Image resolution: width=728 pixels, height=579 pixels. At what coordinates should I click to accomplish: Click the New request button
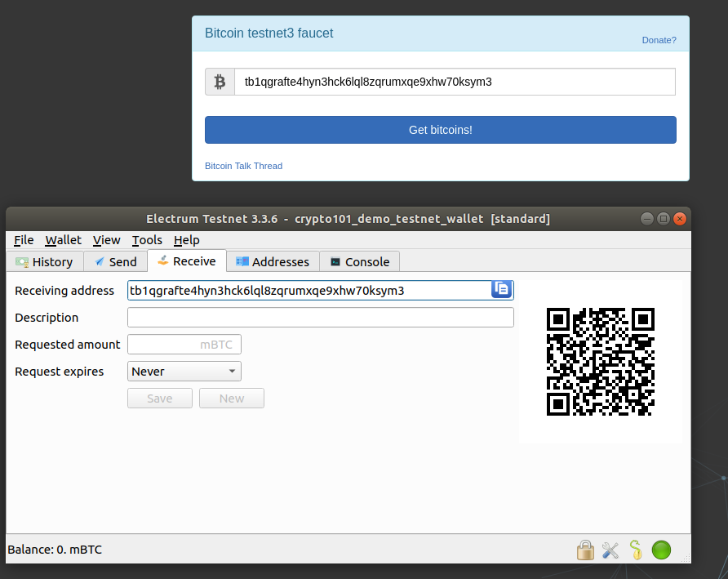[x=232, y=399]
